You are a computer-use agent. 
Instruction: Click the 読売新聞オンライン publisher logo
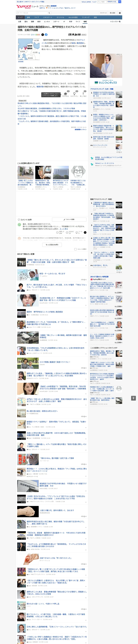click(x=77, y=35)
